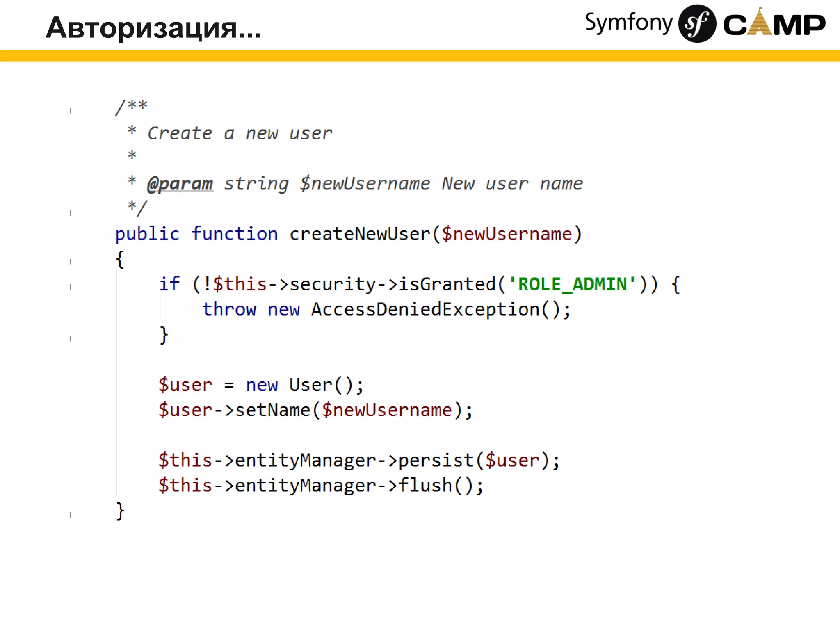
Task: Click the underlined @param tag
Action: coord(180,184)
